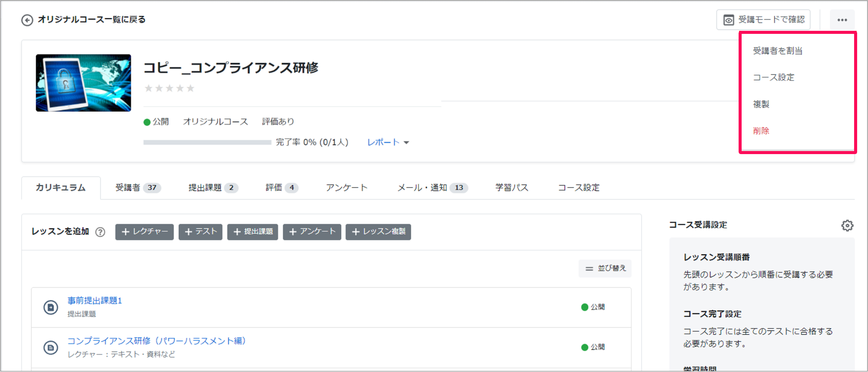The width and height of the screenshot is (868, 372).
Task: Click the レッスン受講順番 heading
Action: tap(716, 257)
